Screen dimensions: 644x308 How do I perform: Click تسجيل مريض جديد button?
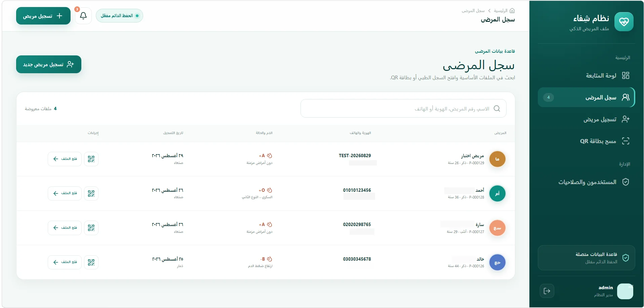(x=49, y=64)
